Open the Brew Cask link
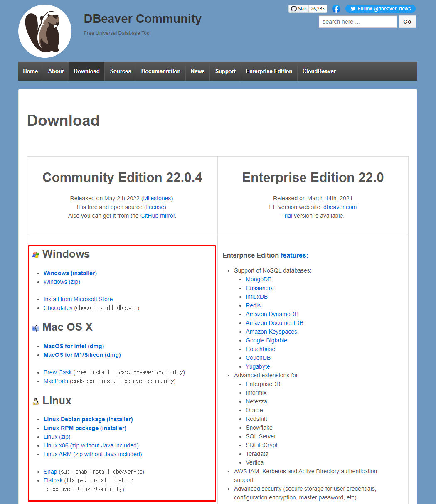The height and width of the screenshot is (504, 436). pos(58,372)
